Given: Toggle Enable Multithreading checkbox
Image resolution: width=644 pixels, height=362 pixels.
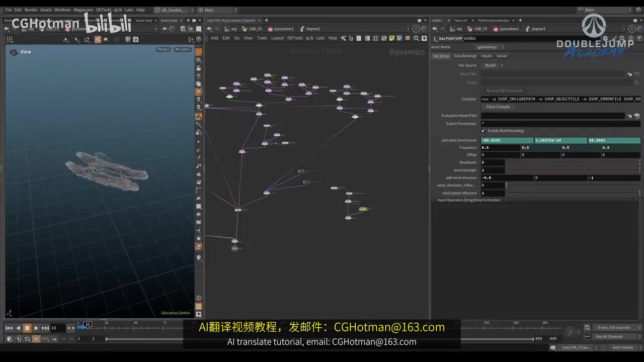Looking at the screenshot, I should click(x=483, y=131).
